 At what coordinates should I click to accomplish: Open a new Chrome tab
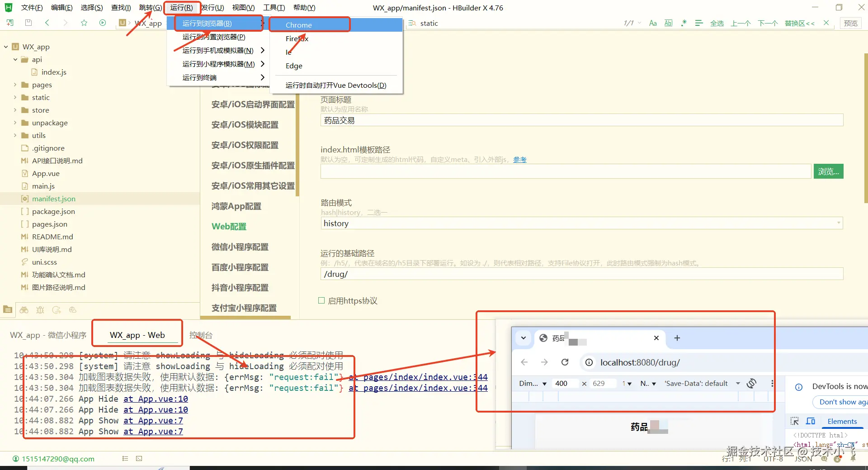tap(677, 338)
